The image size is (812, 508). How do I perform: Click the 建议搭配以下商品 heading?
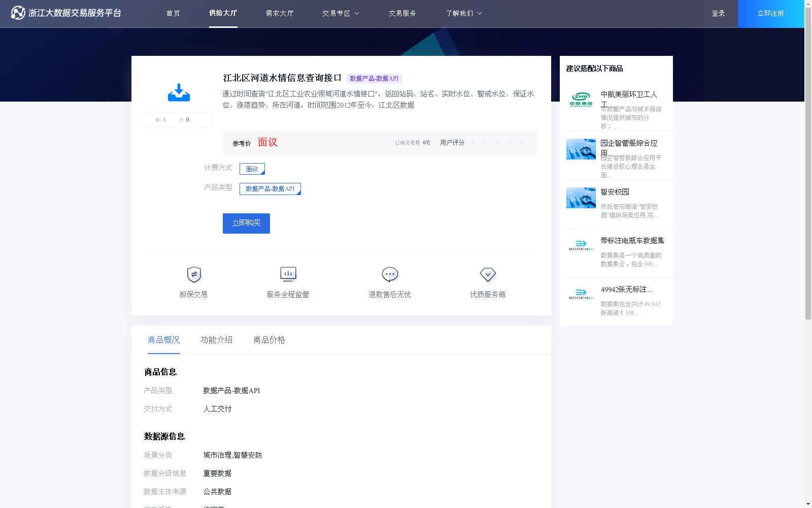(594, 69)
